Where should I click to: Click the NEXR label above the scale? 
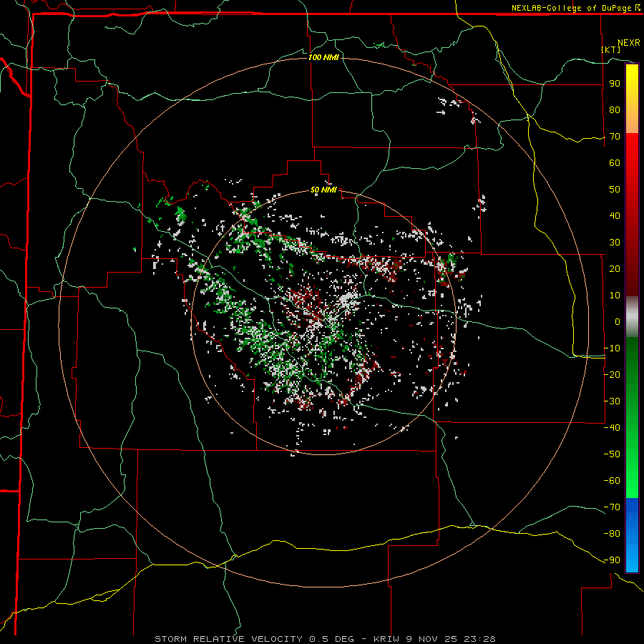(629, 43)
